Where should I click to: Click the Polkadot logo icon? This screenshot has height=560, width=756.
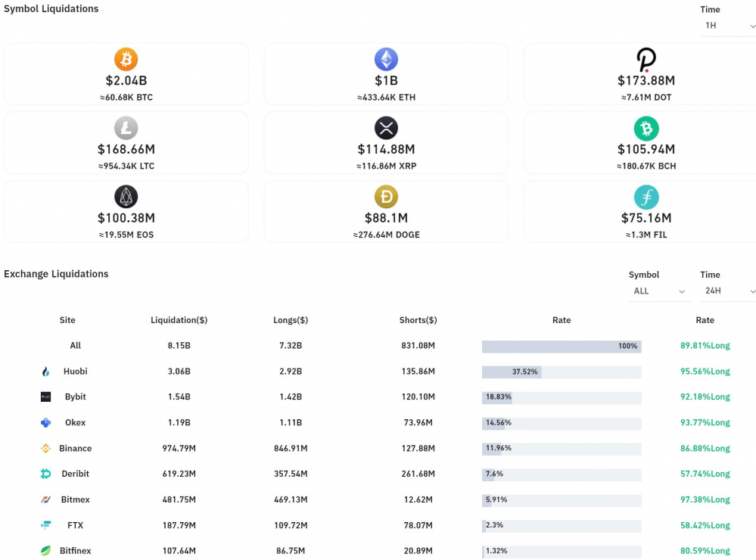tap(646, 59)
